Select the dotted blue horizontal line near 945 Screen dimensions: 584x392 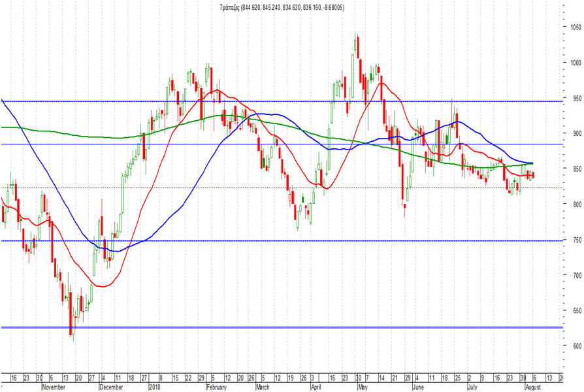(282, 101)
